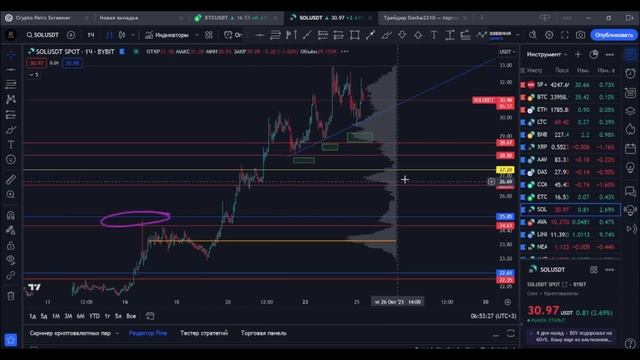Open the Индикаторы menu
The image size is (640, 360).
(167, 35)
